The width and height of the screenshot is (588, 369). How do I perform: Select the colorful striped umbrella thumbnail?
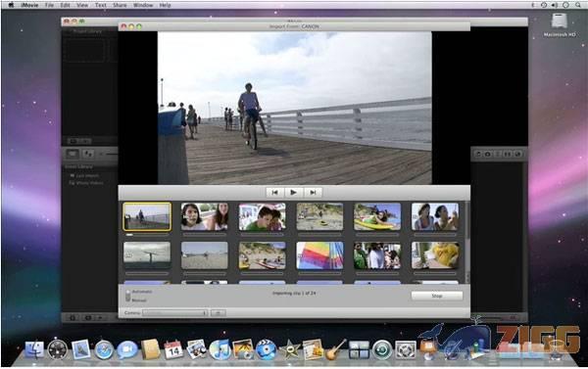click(319, 255)
